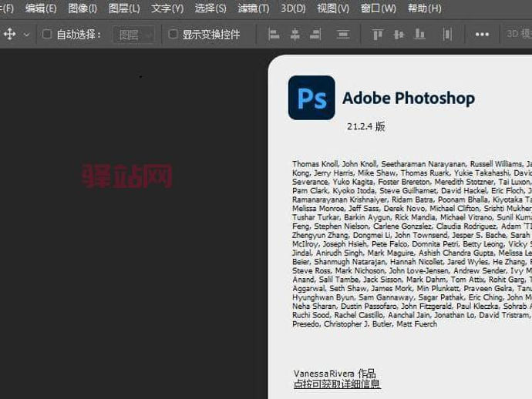Click the 点按可获取详细信息 link
The image size is (532, 399).
[x=337, y=384]
